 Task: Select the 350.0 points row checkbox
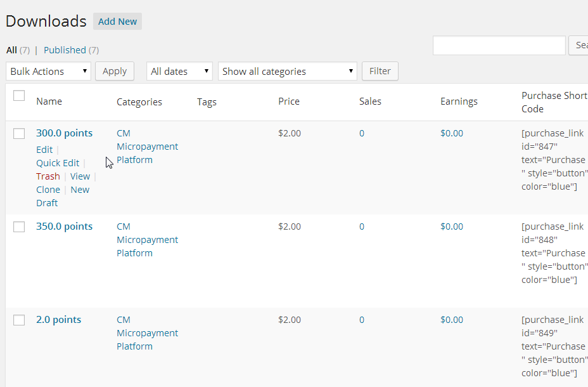tap(19, 226)
